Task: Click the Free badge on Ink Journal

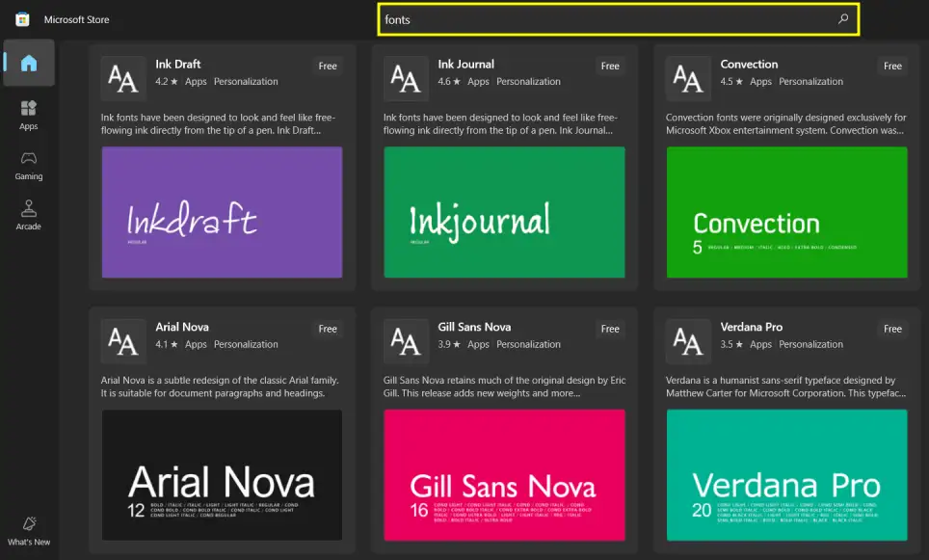Action: pos(610,66)
